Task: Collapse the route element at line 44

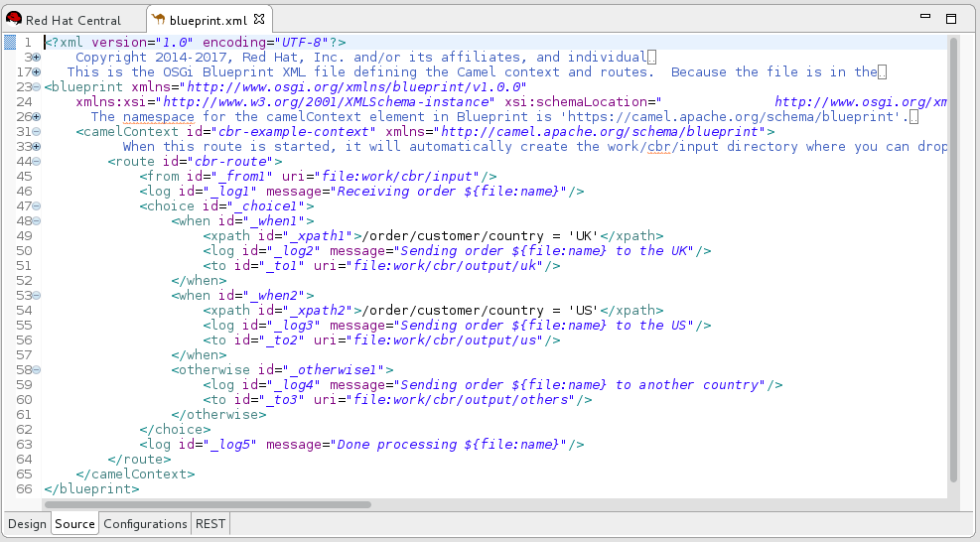Action: tap(37, 162)
